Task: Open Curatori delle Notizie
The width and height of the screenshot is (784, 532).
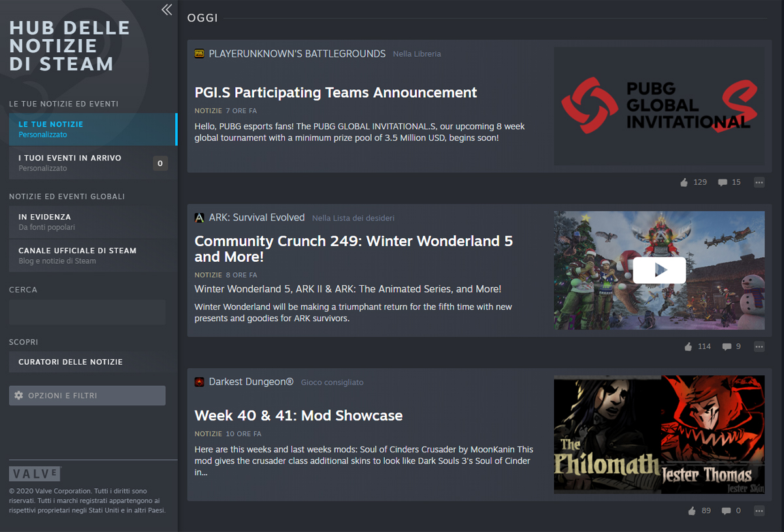Action: pyautogui.click(x=92, y=362)
